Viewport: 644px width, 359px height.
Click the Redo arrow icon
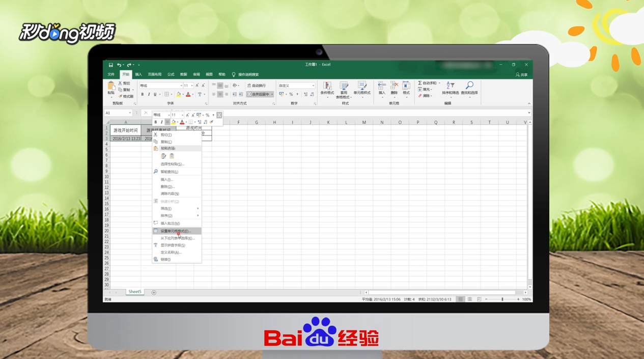click(129, 65)
